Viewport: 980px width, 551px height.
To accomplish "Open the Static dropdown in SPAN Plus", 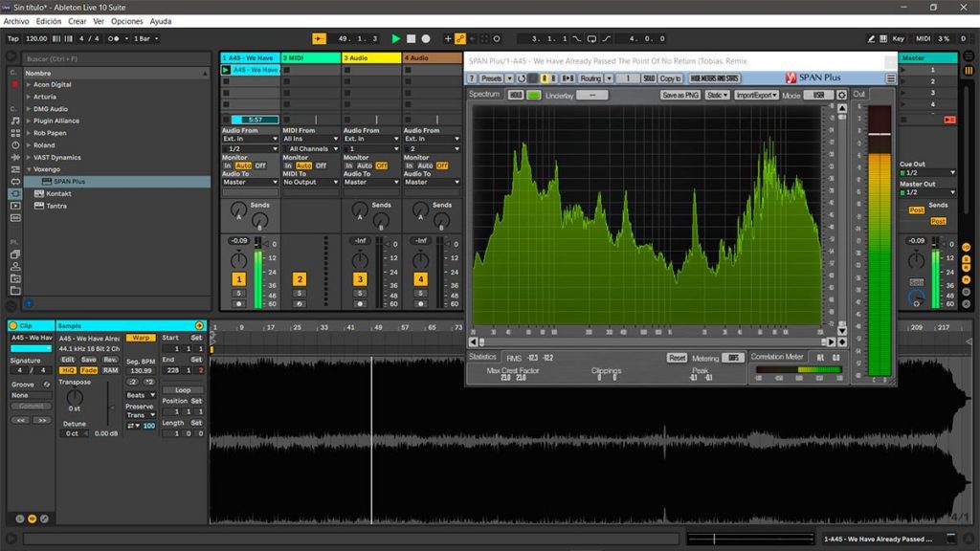I will 717,95.
